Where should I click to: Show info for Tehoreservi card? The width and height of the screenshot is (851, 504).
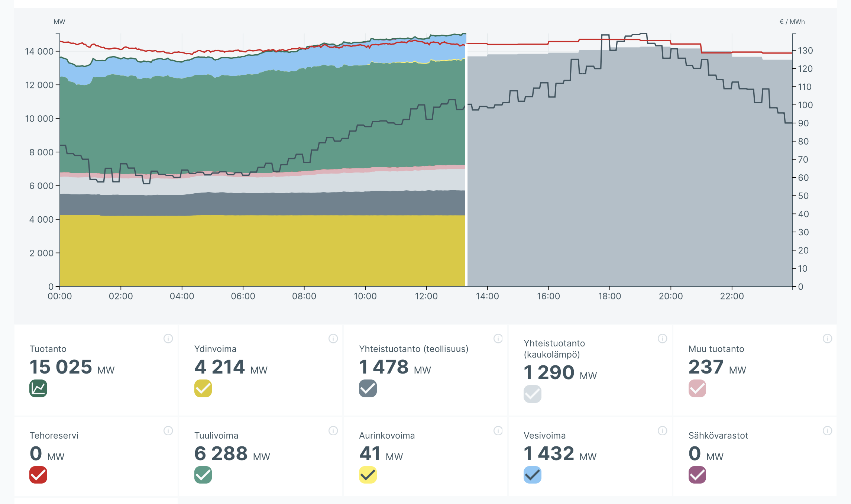coord(168,431)
